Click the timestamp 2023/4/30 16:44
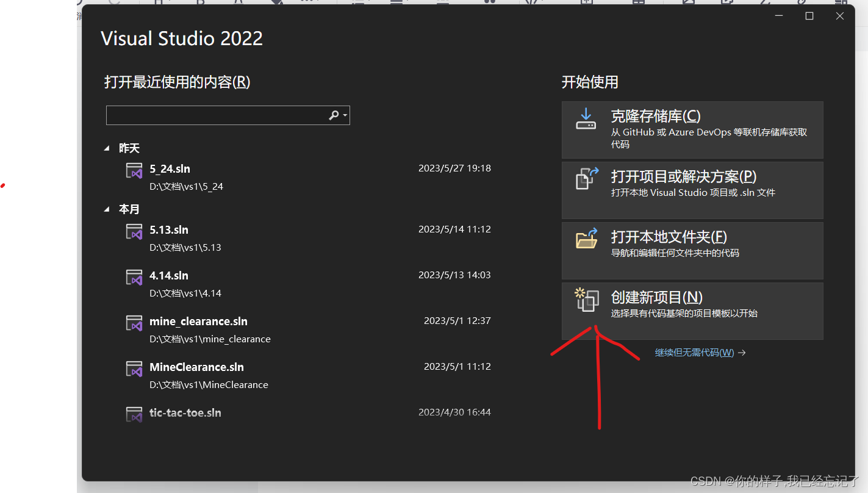Screen dimensions: 868x493 pos(454,412)
